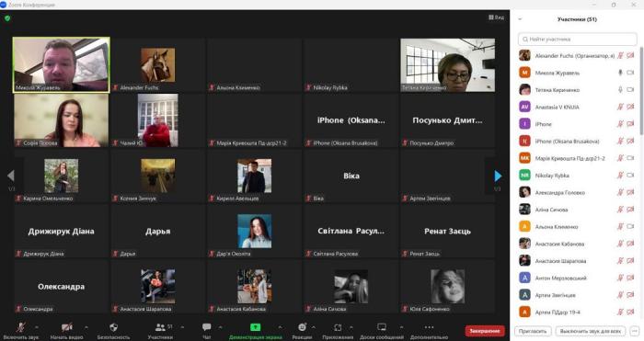
Task: Select Аліна Сичова in participants list
Action: (x=577, y=210)
